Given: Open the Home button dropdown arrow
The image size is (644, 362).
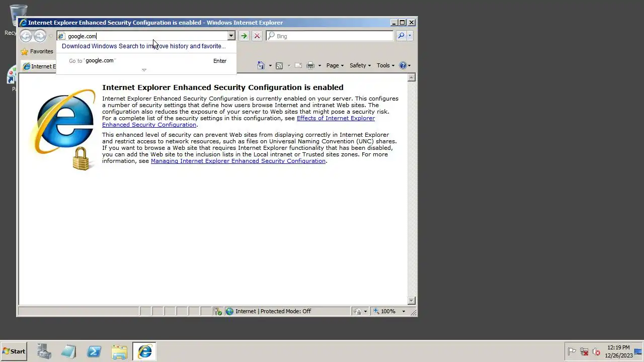Looking at the screenshot, I should click(x=270, y=66).
